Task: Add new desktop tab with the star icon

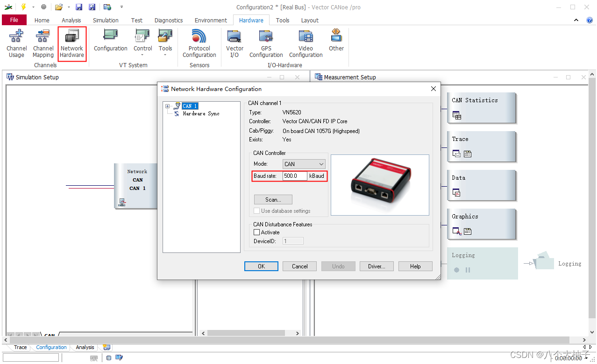Action: (107, 347)
